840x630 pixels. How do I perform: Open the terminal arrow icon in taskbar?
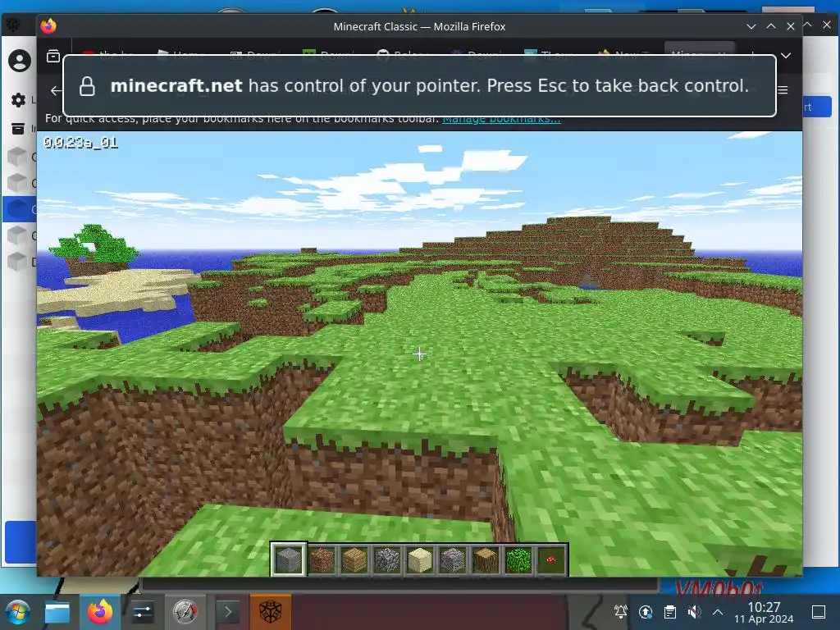click(x=228, y=612)
